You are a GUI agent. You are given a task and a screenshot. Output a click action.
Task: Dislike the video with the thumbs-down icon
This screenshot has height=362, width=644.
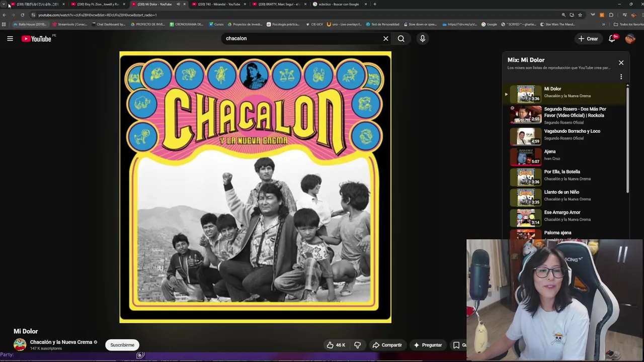pos(358,345)
